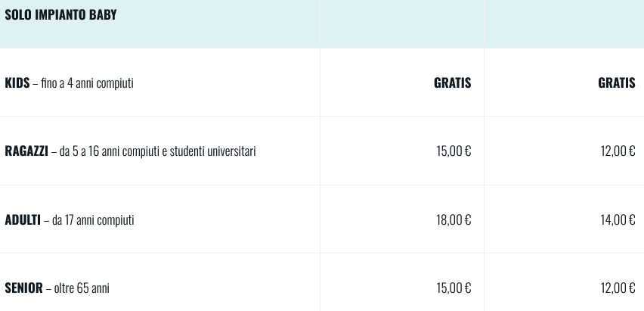
Task: Click the 12,00 € price for RAGAZZI
Action: (x=618, y=151)
